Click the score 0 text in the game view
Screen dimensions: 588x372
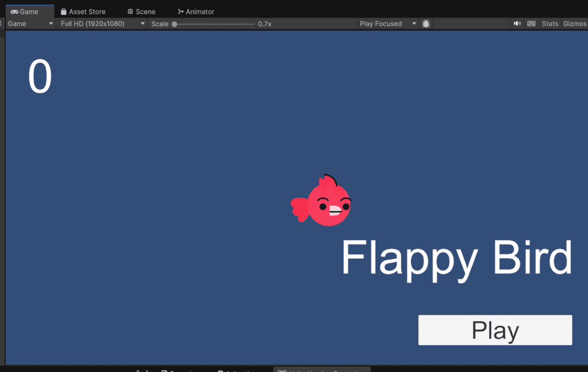40,76
